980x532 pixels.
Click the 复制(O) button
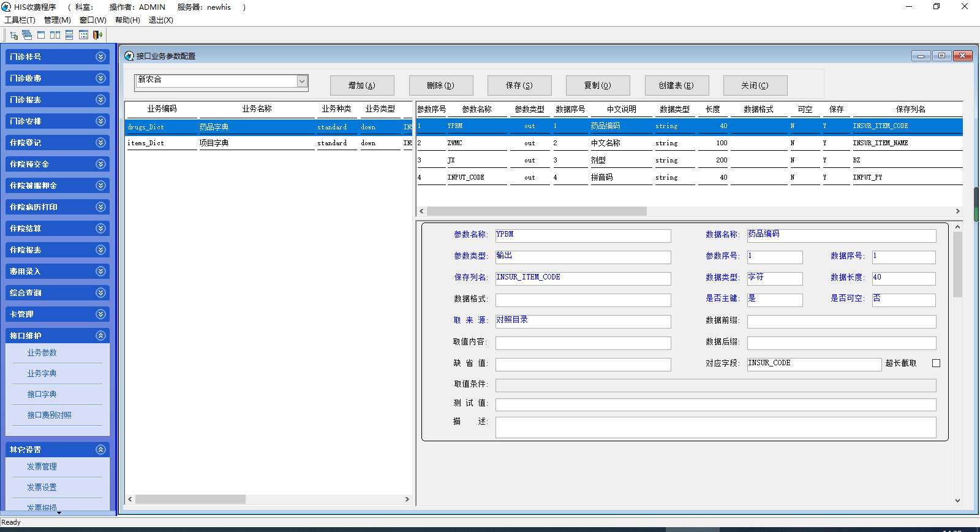(598, 85)
